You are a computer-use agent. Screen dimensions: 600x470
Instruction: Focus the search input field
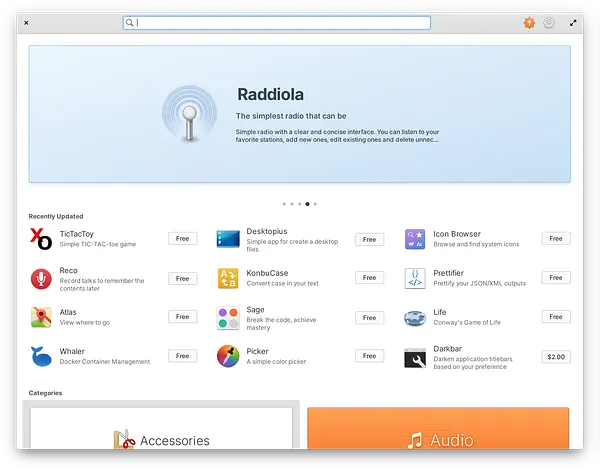click(x=277, y=23)
